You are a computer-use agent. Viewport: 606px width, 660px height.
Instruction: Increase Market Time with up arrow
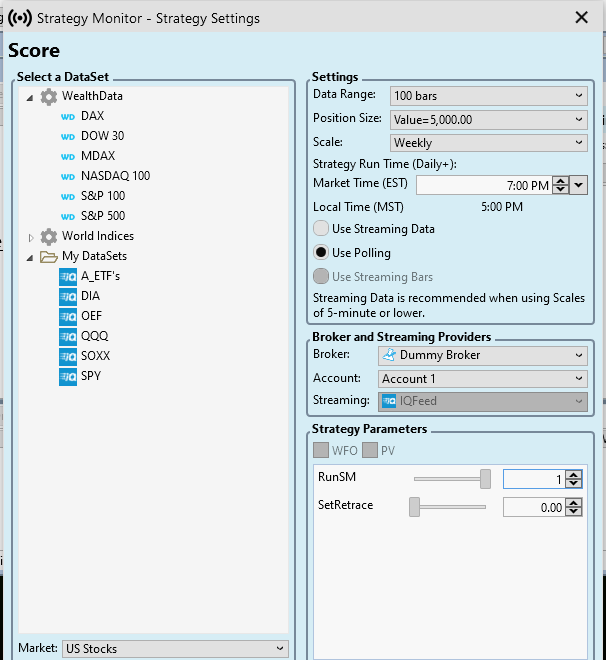point(561,181)
